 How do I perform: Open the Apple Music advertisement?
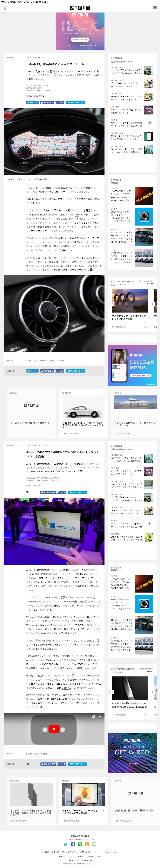pos(132,365)
